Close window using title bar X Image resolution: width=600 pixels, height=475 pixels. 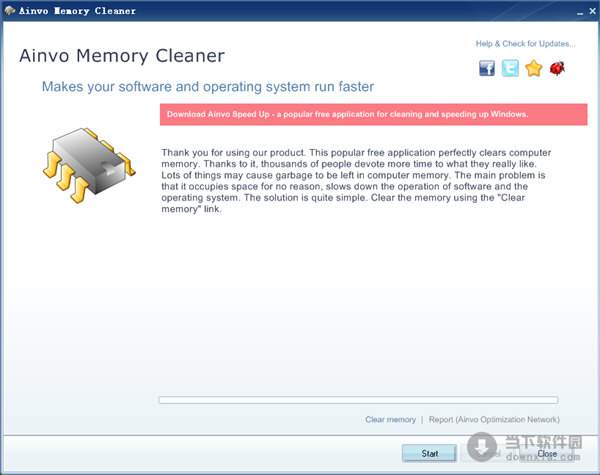(592, 11)
